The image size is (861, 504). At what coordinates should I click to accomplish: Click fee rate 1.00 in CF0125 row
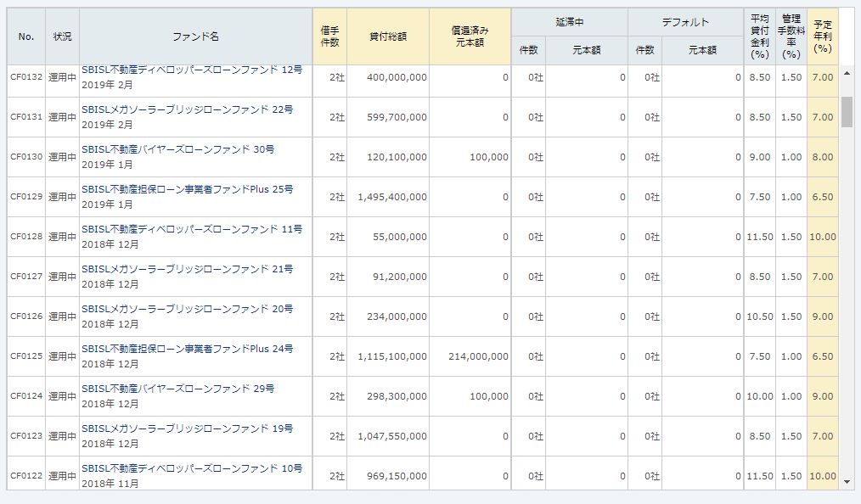click(x=791, y=356)
